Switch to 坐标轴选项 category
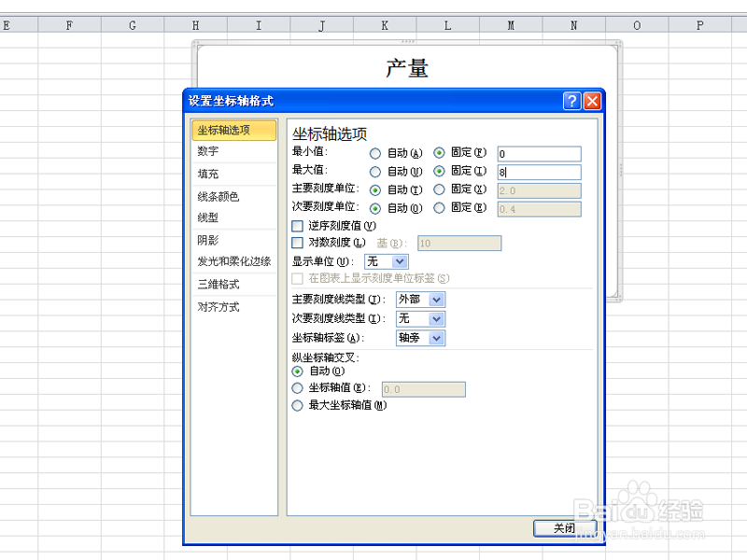 [x=234, y=130]
